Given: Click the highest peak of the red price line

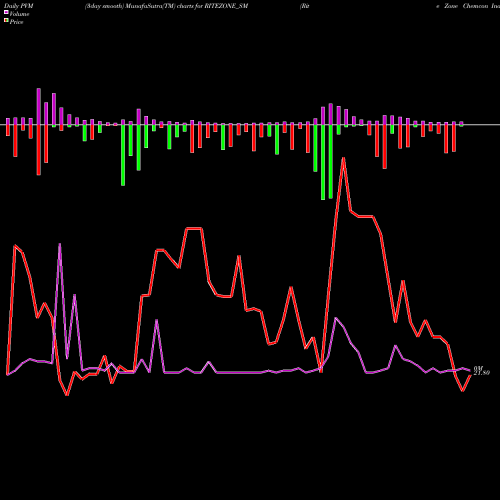Looking at the screenshot, I should (x=343, y=158).
